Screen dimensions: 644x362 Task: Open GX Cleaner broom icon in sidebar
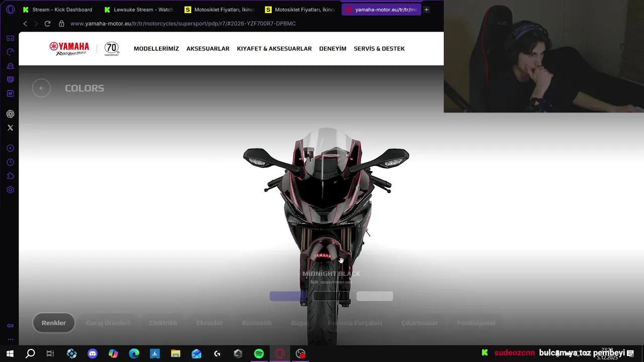coord(10,65)
